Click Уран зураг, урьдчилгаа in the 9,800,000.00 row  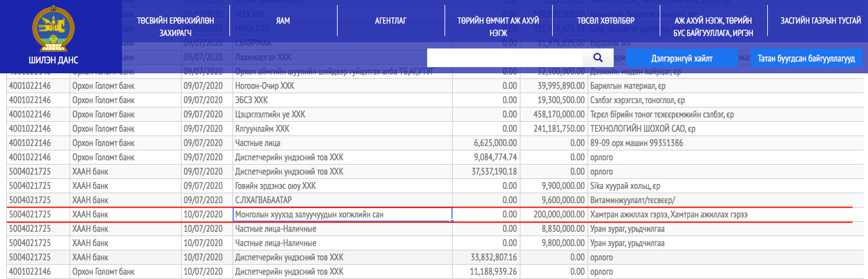pos(627,243)
